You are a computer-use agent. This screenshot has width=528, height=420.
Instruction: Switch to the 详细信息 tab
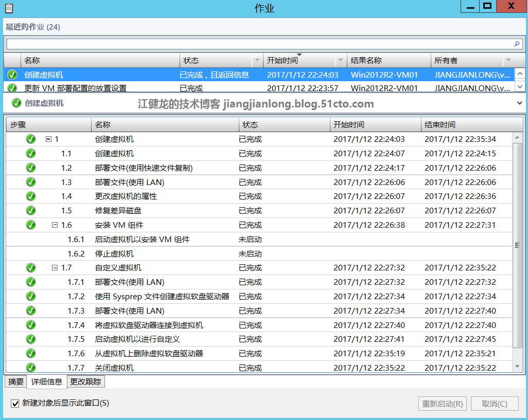pyautogui.click(x=47, y=381)
